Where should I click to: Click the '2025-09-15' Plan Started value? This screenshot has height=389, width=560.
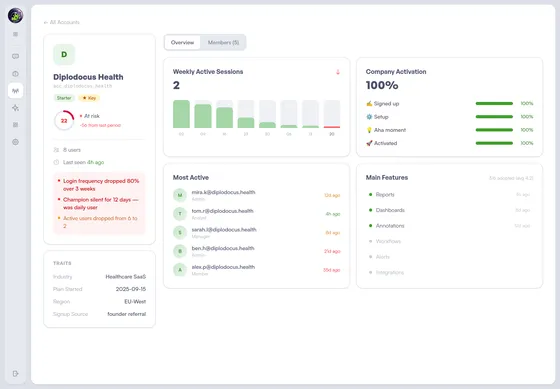click(x=131, y=289)
